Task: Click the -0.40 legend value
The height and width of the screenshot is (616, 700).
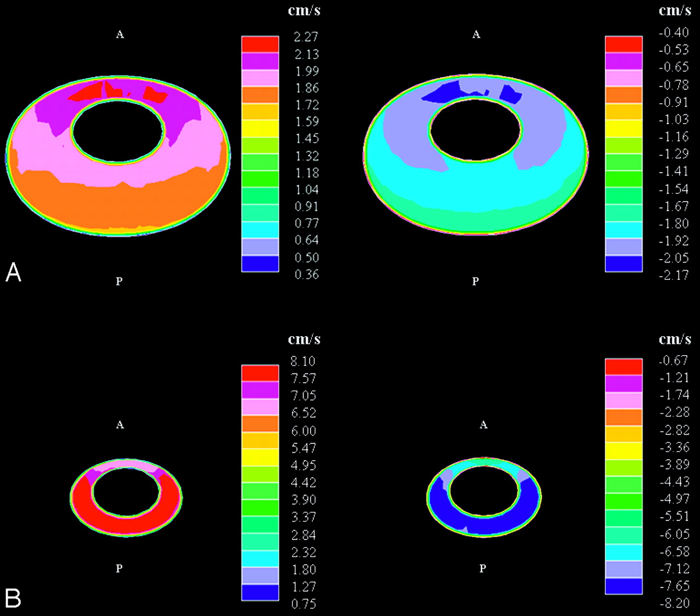Action: 674,32
